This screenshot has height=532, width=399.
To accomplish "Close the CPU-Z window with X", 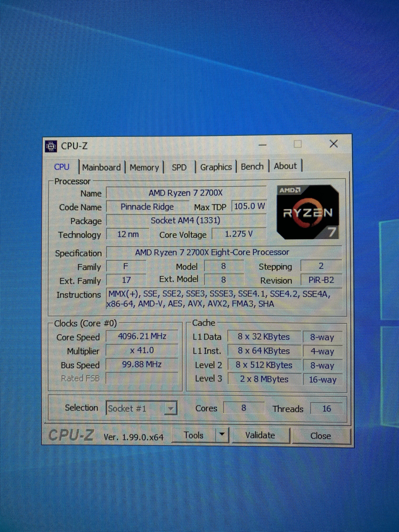I will click(334, 144).
